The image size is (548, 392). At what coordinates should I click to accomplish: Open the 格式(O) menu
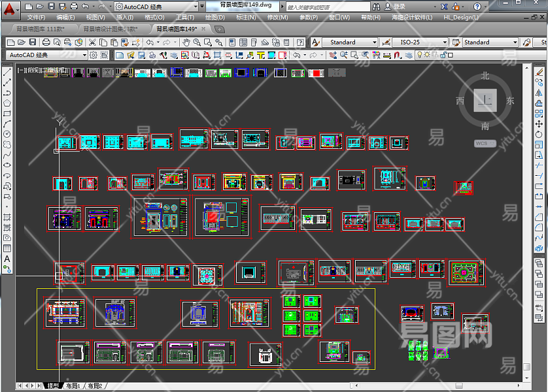pos(154,18)
